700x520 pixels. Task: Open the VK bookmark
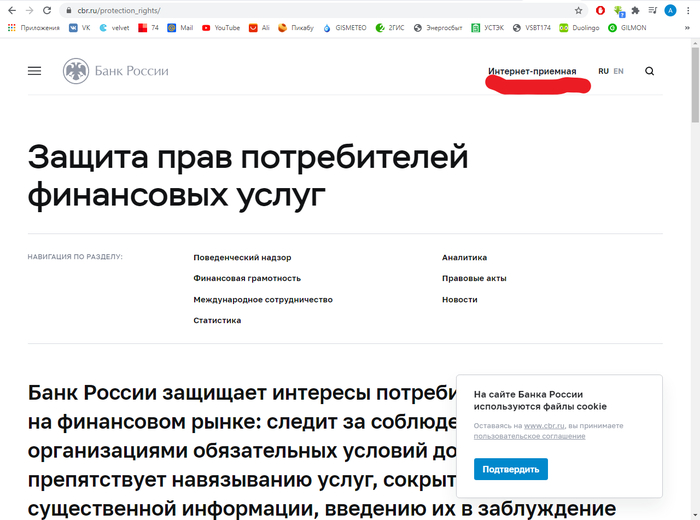(80, 28)
